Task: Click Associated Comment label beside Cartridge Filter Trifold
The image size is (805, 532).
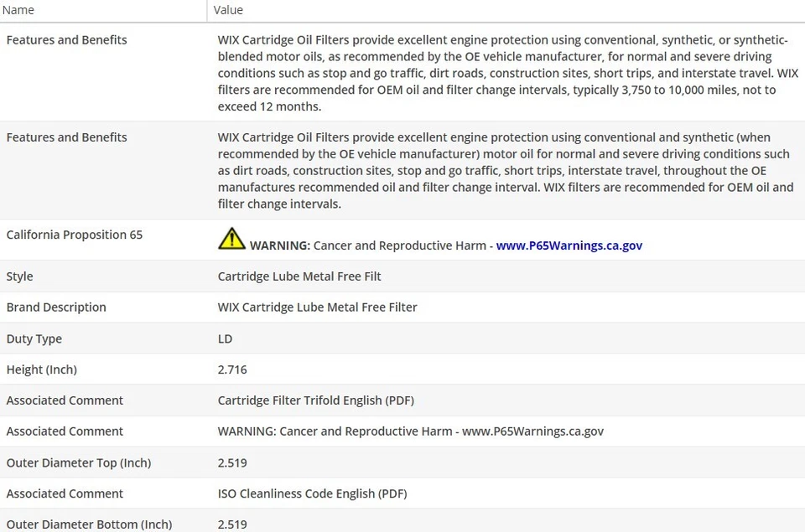Action: click(65, 400)
